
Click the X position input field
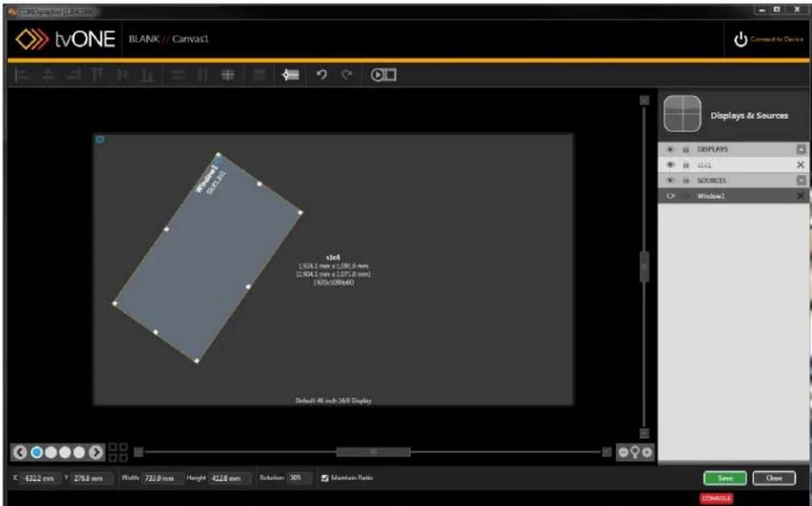(x=40, y=478)
